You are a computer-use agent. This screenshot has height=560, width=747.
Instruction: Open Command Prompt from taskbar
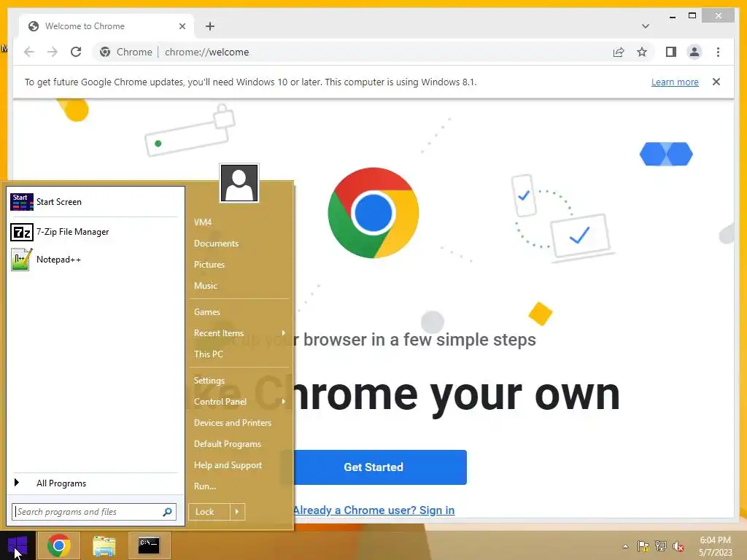pos(149,545)
